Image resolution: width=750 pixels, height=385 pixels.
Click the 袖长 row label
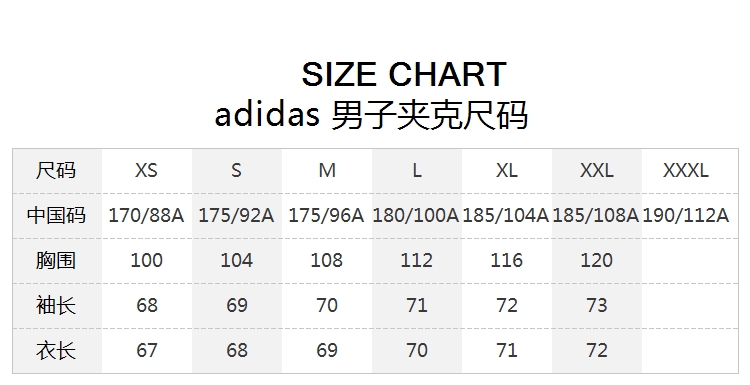point(56,305)
